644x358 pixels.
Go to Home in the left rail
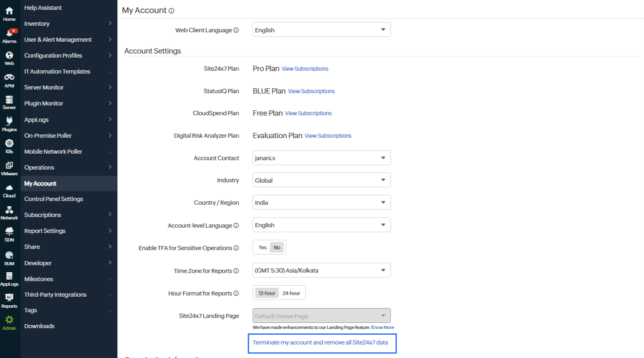pyautogui.click(x=9, y=13)
